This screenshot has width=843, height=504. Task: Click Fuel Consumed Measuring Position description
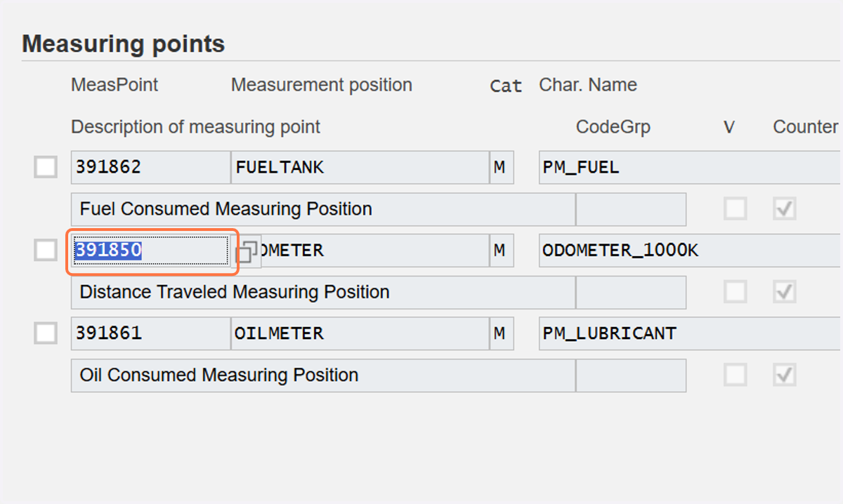(x=323, y=209)
